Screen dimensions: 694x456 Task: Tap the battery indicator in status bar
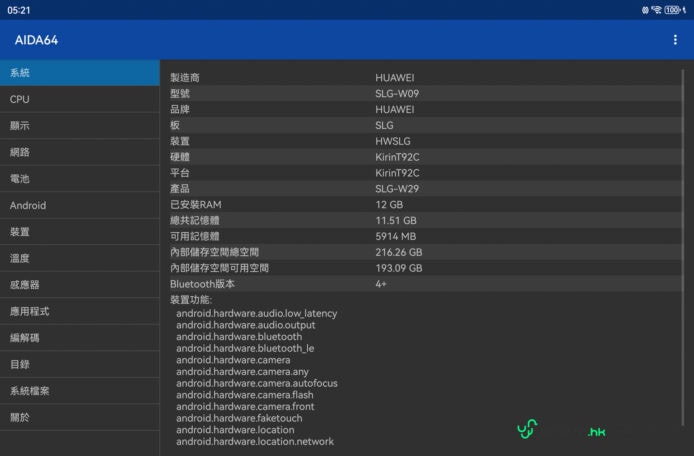(x=672, y=10)
